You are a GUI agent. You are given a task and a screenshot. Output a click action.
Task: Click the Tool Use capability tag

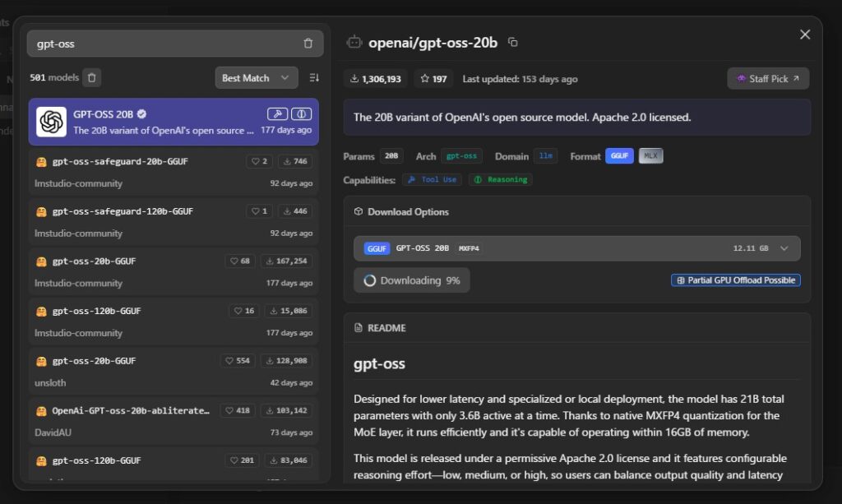coord(432,179)
